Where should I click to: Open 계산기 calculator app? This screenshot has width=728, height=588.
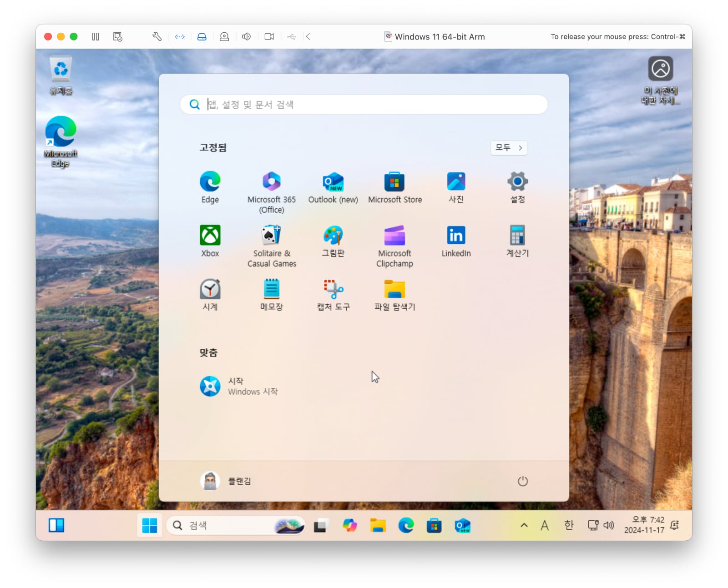517,241
